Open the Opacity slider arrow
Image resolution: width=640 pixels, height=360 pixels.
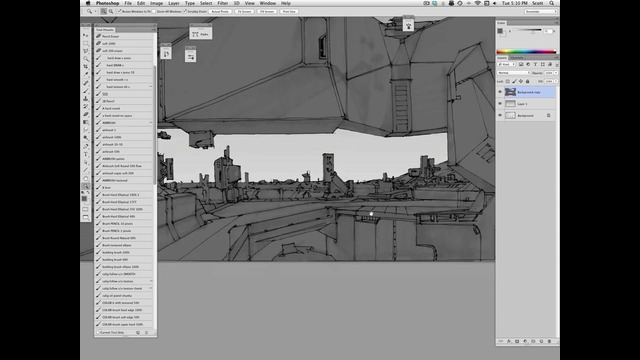click(556, 73)
